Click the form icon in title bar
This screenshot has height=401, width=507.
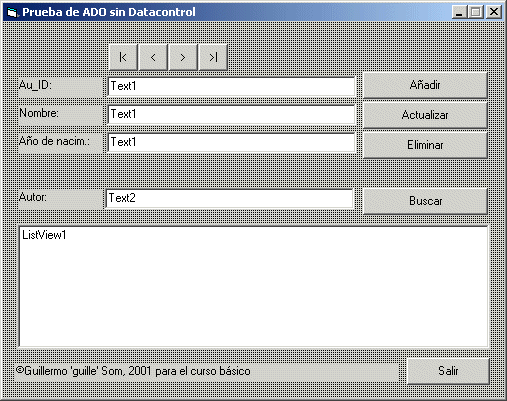[12, 13]
